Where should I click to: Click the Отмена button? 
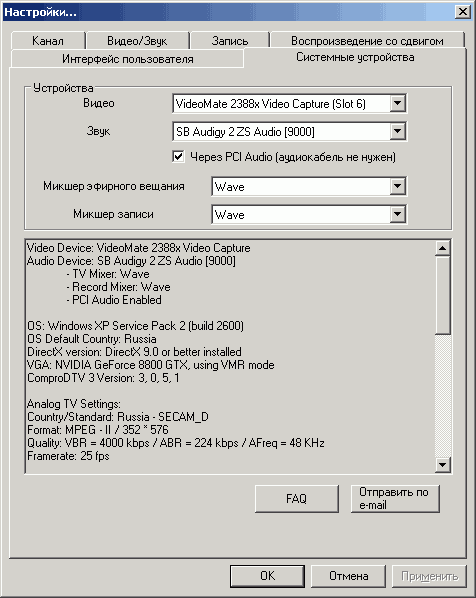(349, 575)
